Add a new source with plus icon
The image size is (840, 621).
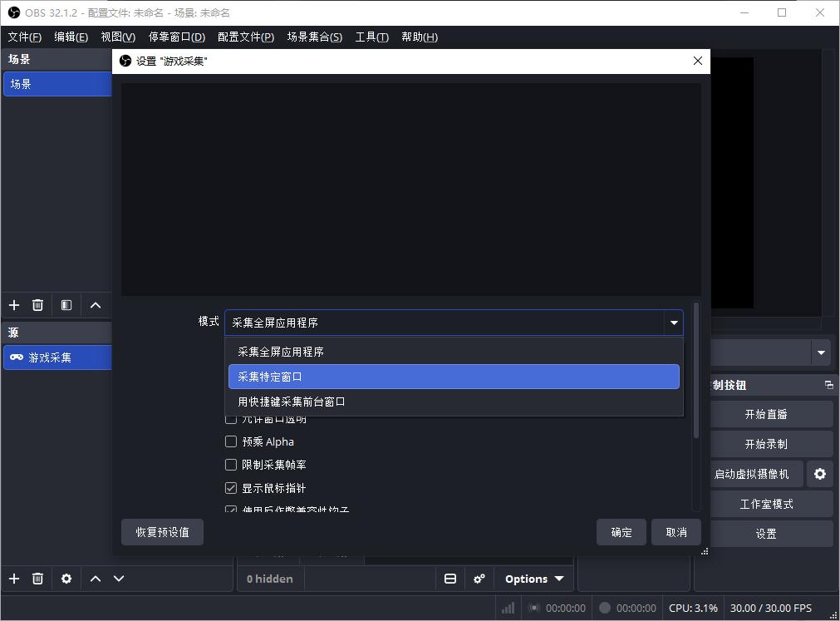tap(14, 578)
